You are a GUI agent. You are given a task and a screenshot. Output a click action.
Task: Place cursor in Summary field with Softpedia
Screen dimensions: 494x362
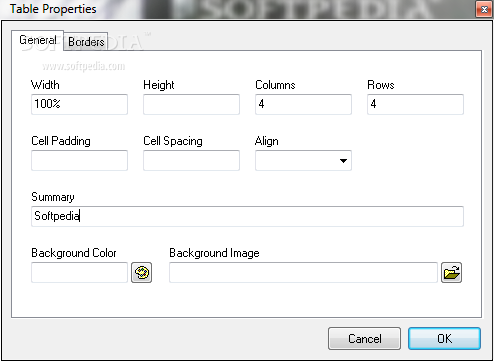pyautogui.click(x=247, y=216)
